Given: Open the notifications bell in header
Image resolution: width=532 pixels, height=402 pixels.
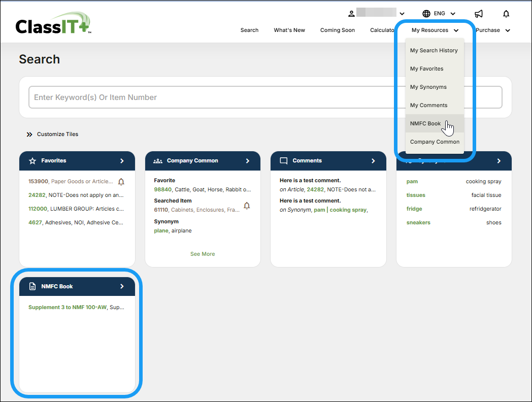Looking at the screenshot, I should [506, 14].
